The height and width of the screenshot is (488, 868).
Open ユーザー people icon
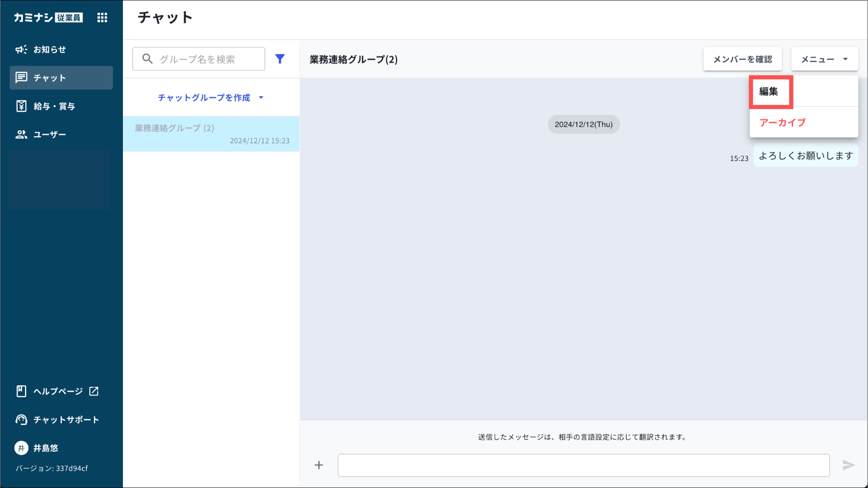click(x=21, y=134)
